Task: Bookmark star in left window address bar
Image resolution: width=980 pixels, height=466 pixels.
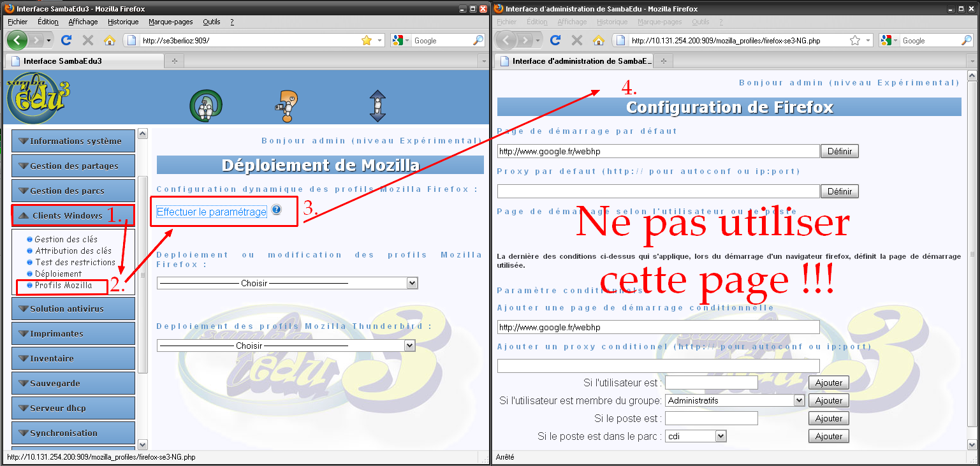Action: (367, 40)
